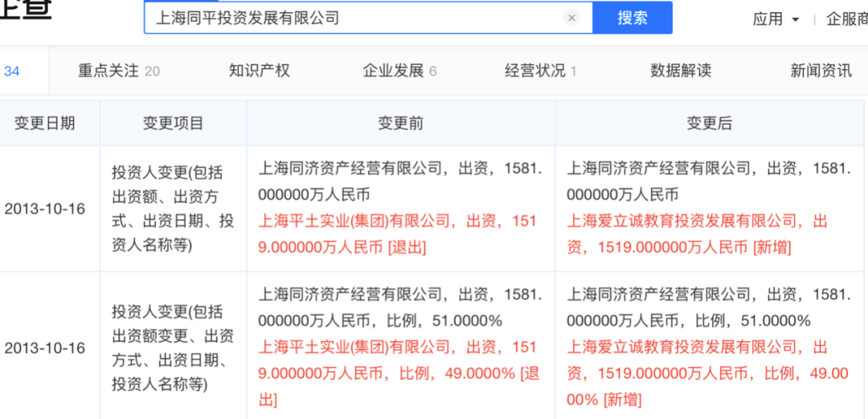Click the 变更前 column header

click(401, 123)
